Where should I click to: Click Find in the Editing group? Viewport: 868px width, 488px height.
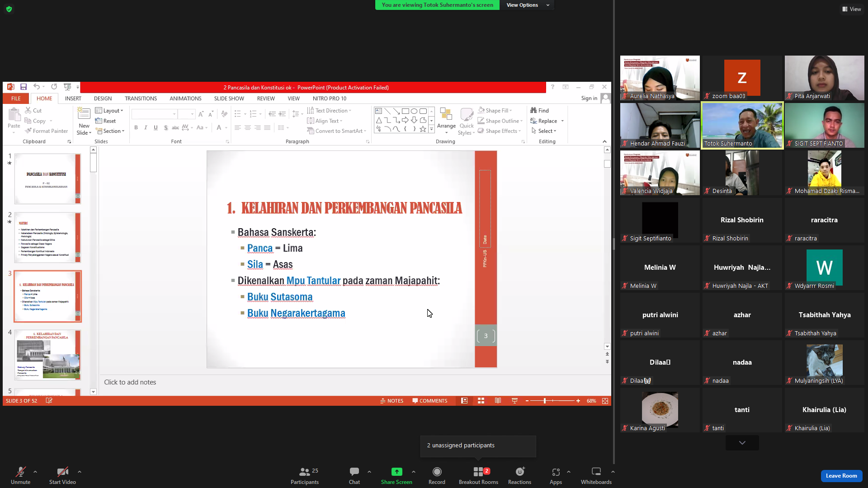(x=540, y=111)
